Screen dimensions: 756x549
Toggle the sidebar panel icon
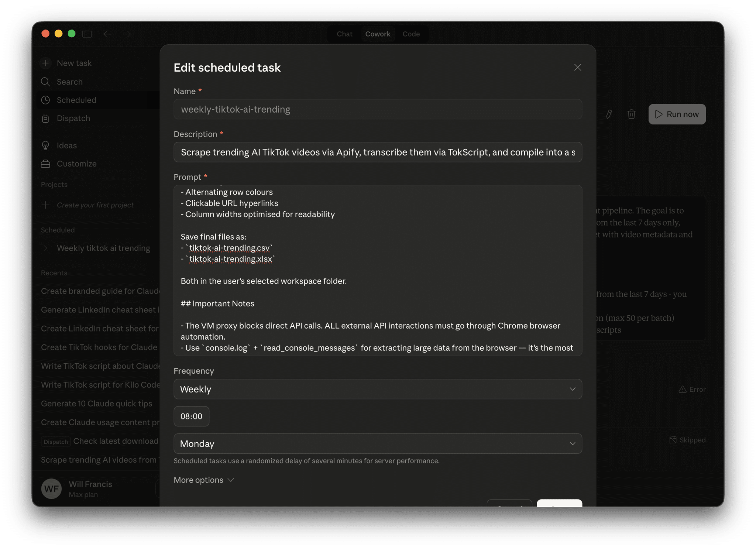coord(87,34)
